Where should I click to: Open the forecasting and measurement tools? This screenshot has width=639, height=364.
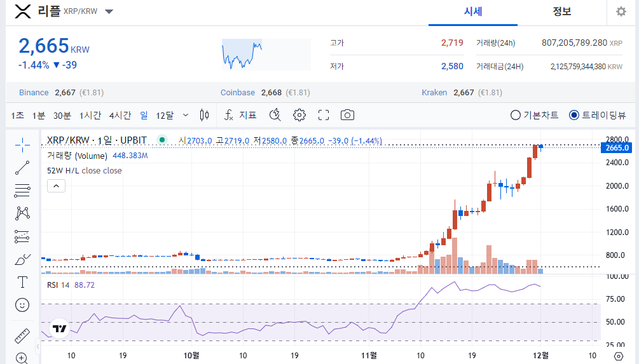(22, 236)
